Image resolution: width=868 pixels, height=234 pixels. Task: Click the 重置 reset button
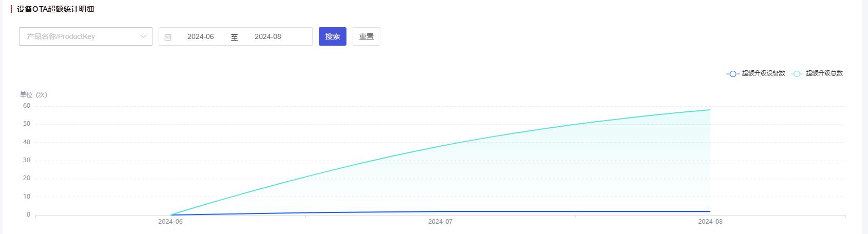click(x=367, y=36)
